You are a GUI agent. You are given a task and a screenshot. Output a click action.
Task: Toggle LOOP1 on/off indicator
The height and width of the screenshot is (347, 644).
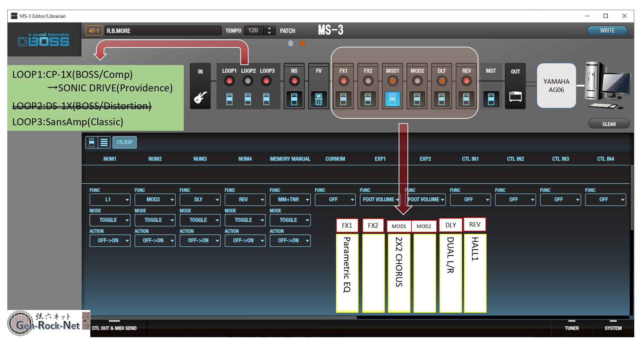229,81
